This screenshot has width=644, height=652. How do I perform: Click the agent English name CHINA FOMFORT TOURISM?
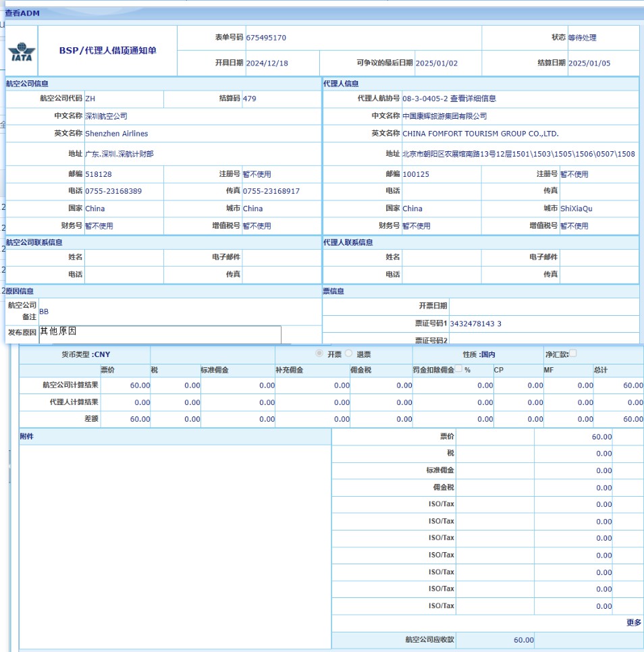tap(480, 134)
